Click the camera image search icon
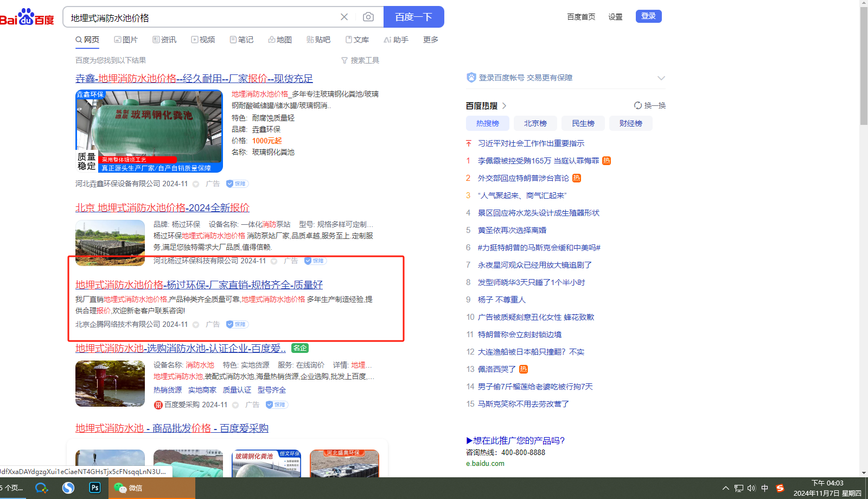The width and height of the screenshot is (868, 499). pyautogui.click(x=368, y=17)
